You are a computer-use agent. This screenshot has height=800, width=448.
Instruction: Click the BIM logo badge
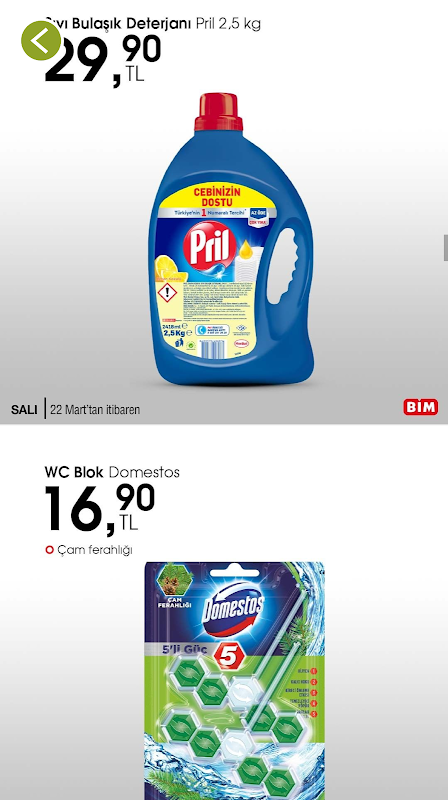tap(420, 407)
